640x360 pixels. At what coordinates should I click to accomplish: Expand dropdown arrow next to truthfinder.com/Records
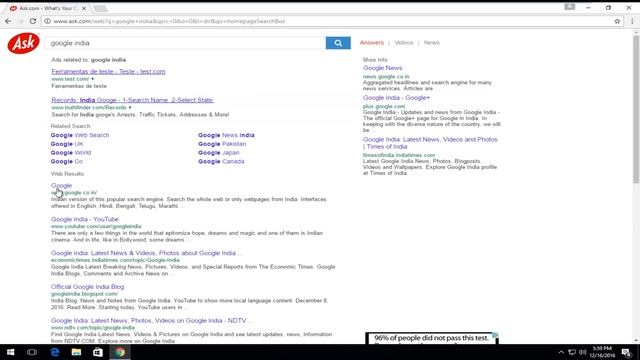[130, 107]
